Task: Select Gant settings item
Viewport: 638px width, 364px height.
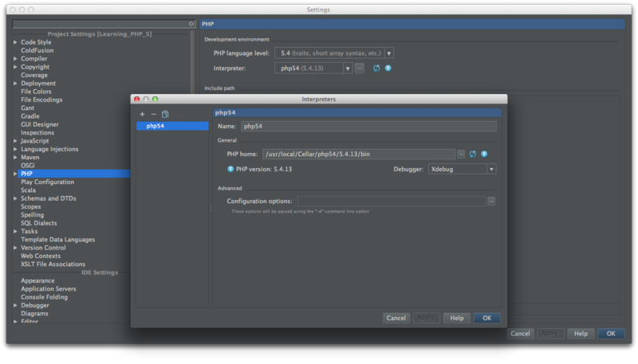Action: 28,108
